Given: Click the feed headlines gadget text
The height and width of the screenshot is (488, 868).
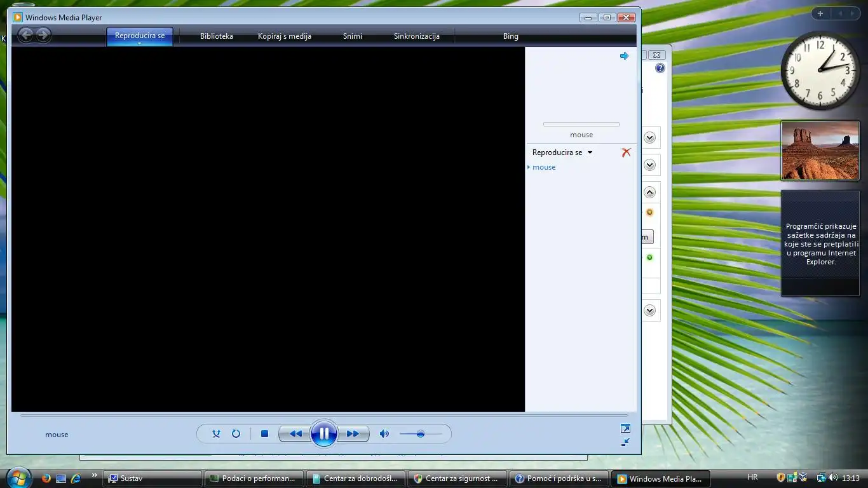Looking at the screenshot, I should point(820,244).
